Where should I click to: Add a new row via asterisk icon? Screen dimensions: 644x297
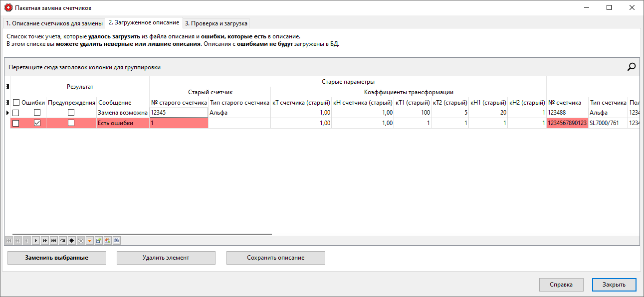(x=71, y=241)
